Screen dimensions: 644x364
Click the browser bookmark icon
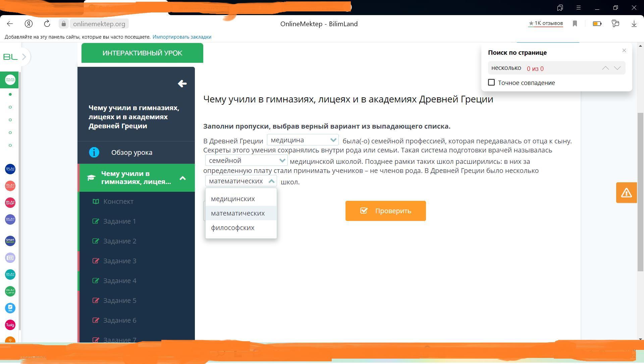click(x=575, y=24)
